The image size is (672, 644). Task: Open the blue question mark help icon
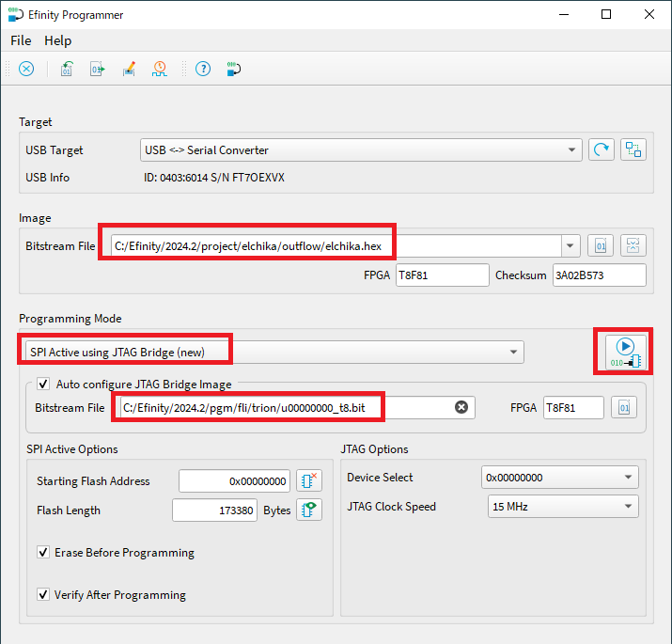(x=202, y=69)
